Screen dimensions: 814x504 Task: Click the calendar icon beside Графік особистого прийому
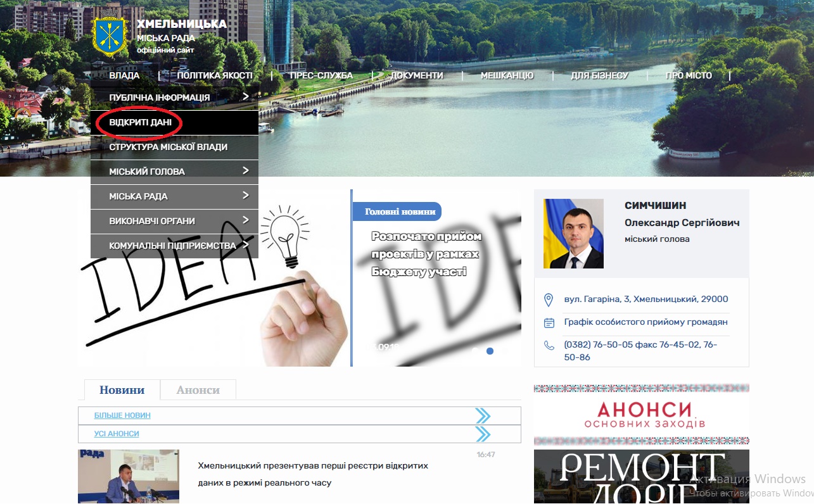tap(549, 323)
